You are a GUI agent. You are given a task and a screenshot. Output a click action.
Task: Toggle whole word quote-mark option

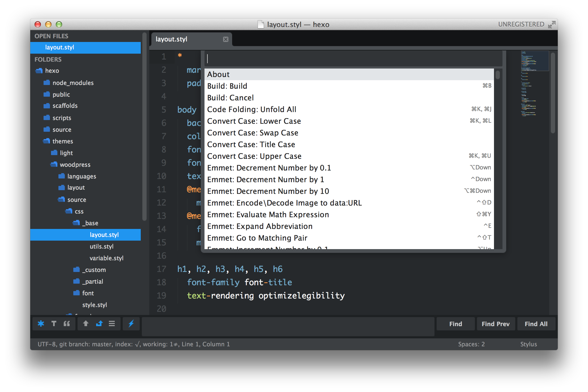click(x=67, y=323)
